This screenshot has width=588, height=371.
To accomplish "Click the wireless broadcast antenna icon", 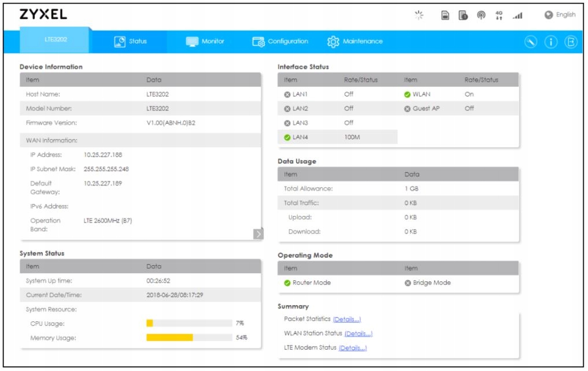I will coord(480,15).
